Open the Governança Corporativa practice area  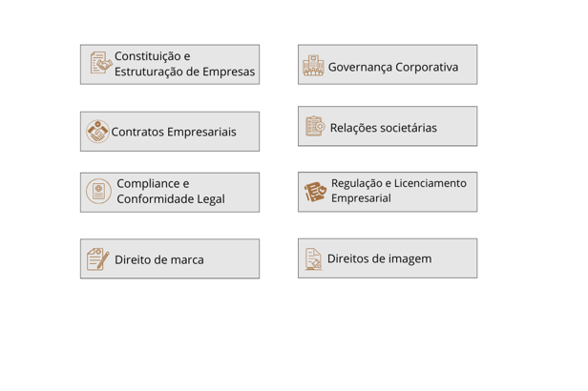tap(388, 65)
